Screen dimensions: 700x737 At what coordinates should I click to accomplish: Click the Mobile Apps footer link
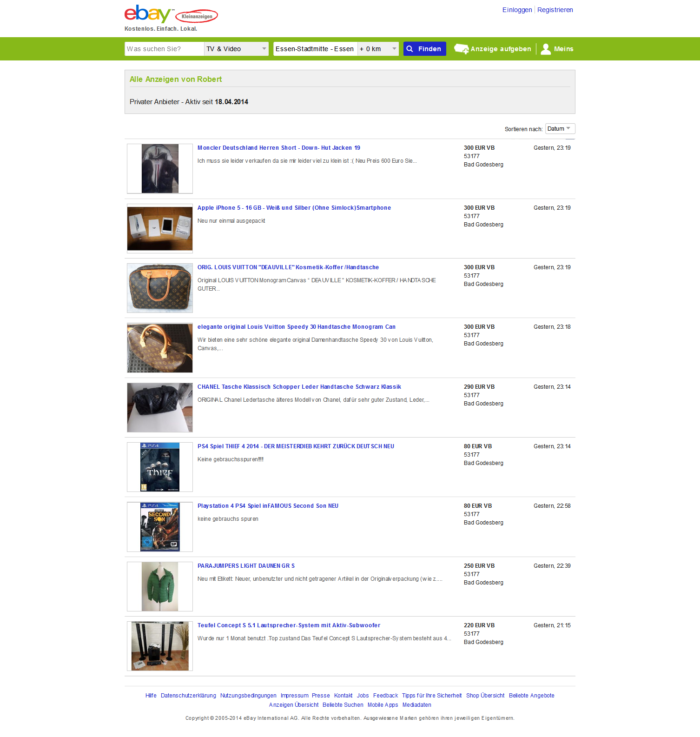tap(383, 705)
